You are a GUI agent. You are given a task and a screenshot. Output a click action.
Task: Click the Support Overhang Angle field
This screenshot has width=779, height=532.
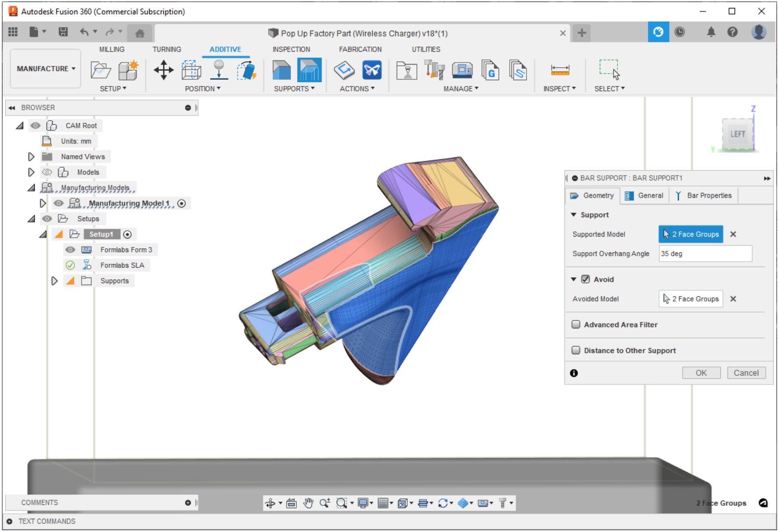(x=705, y=254)
